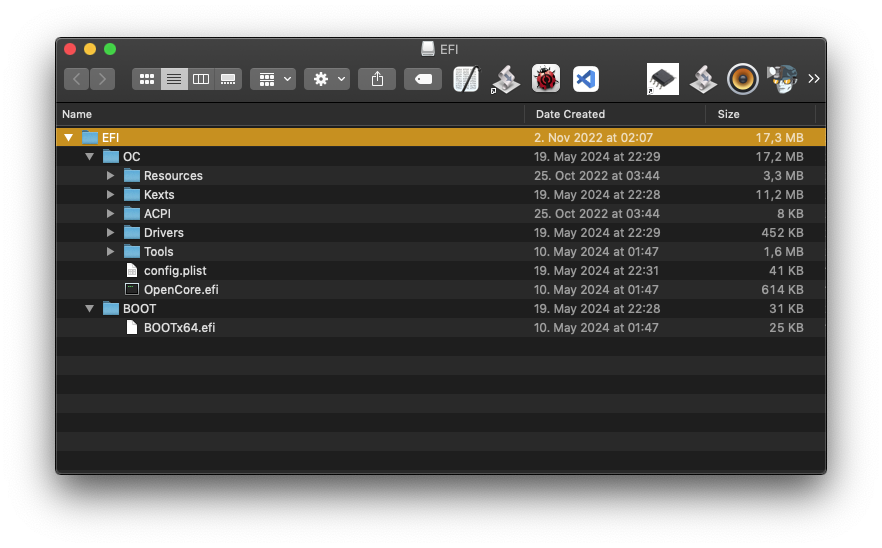Image resolution: width=882 pixels, height=548 pixels.
Task: Select the BOOT folder name
Action: click(140, 309)
